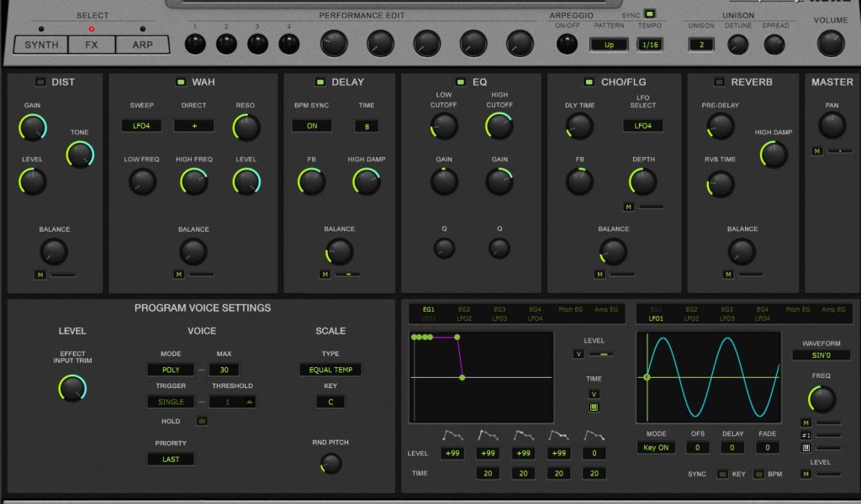
Task: Click the master VOLUME knob
Action: click(x=831, y=42)
